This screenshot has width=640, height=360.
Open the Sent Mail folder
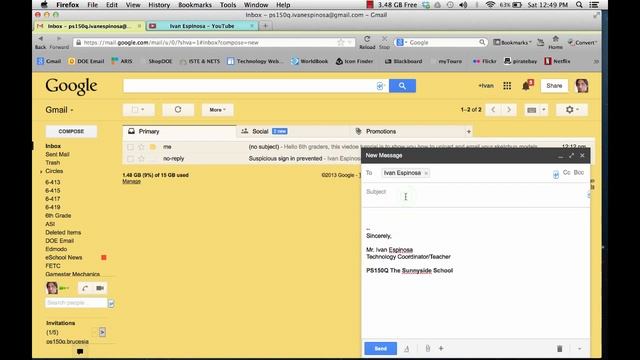click(57, 154)
